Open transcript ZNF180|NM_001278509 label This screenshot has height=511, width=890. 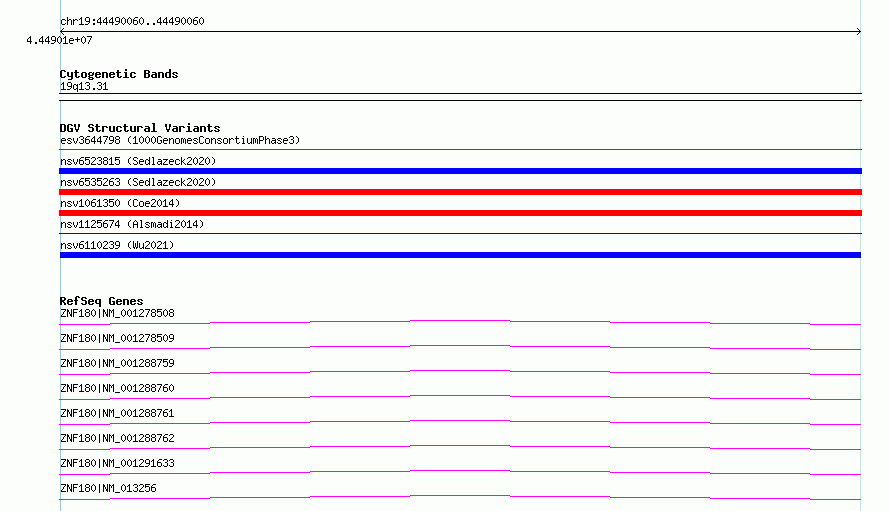pyautogui.click(x=117, y=338)
